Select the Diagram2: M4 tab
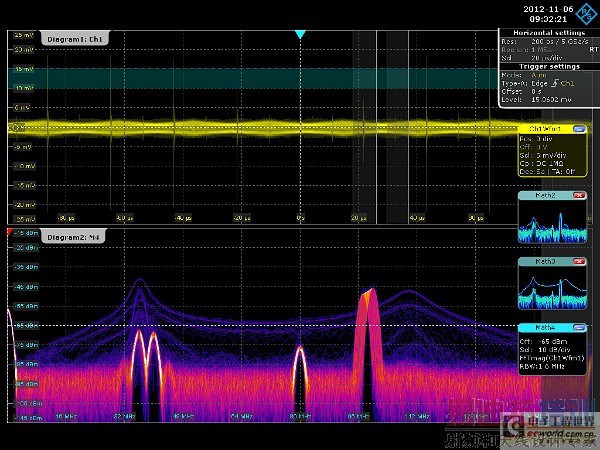 tap(73, 237)
